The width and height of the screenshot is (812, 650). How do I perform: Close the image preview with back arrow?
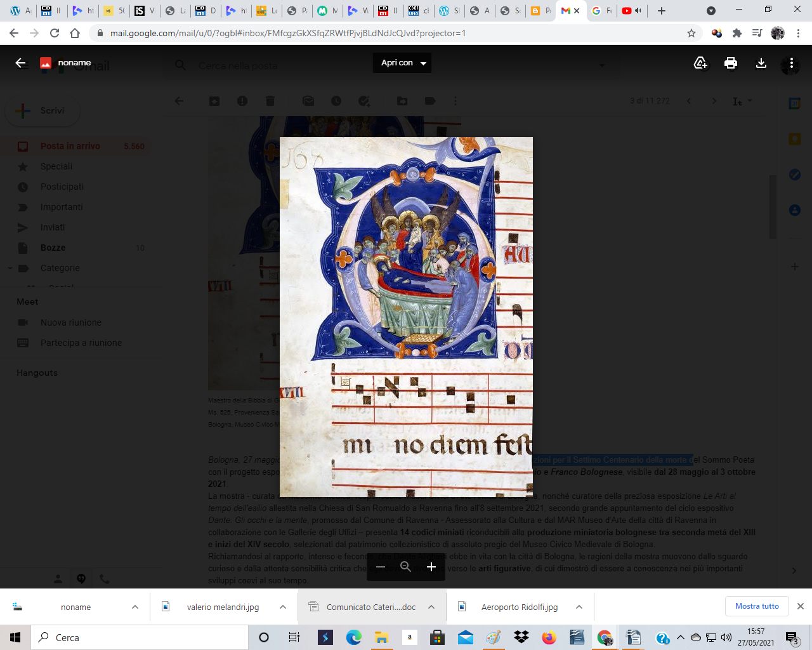click(20, 63)
